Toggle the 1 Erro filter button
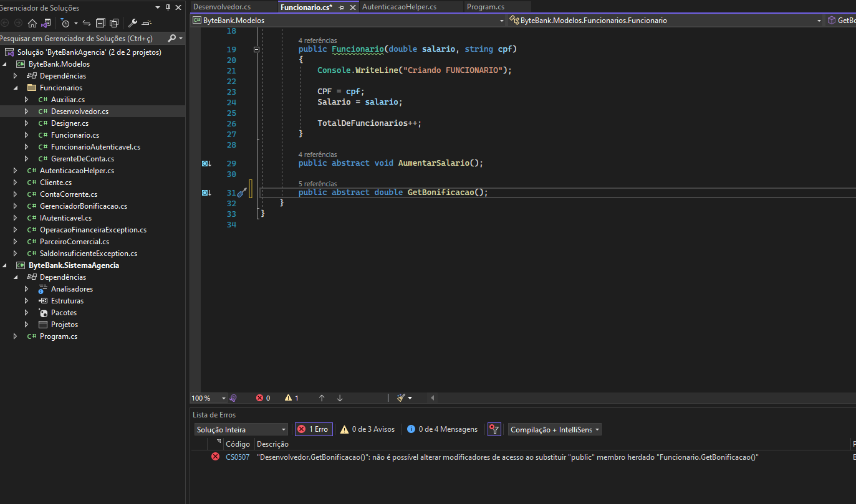 point(314,429)
